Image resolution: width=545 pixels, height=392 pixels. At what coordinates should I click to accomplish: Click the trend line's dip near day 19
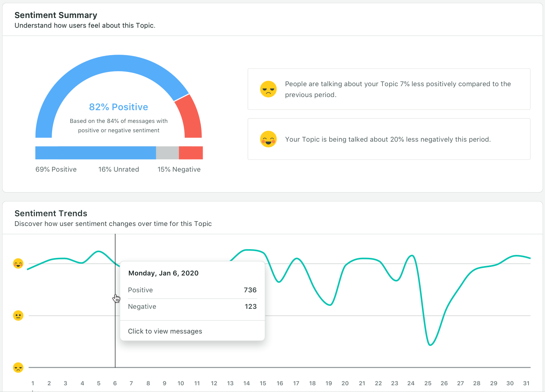pos(329,305)
